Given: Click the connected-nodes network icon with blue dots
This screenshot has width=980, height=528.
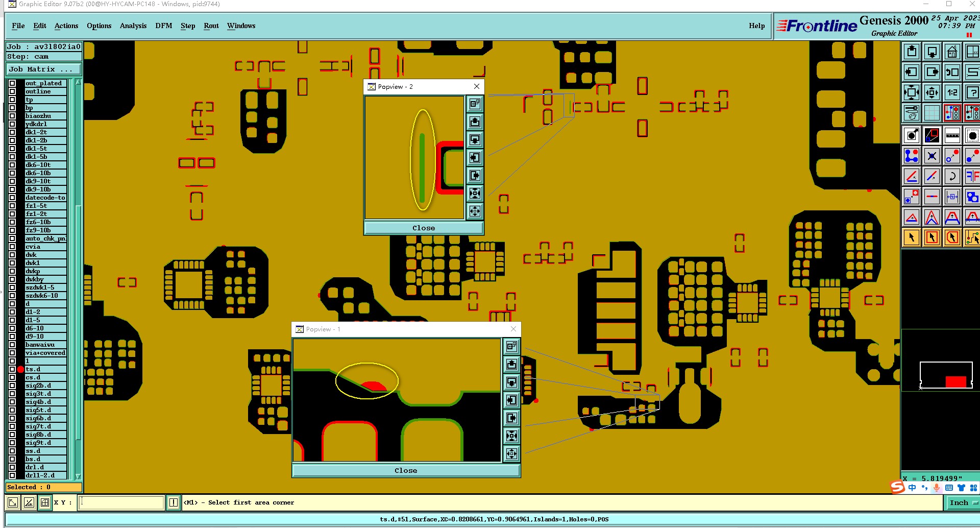Looking at the screenshot, I should (x=912, y=156).
